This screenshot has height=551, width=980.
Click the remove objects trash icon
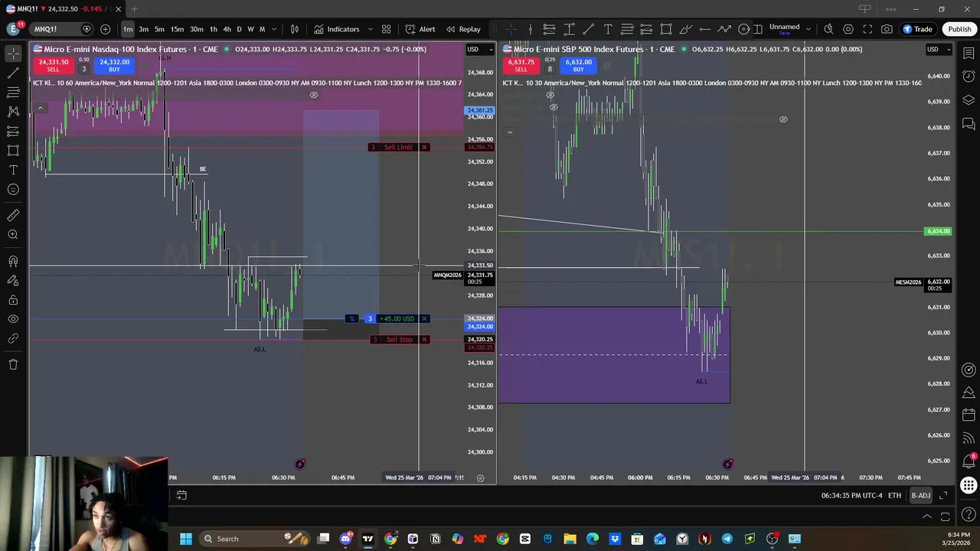tap(13, 364)
